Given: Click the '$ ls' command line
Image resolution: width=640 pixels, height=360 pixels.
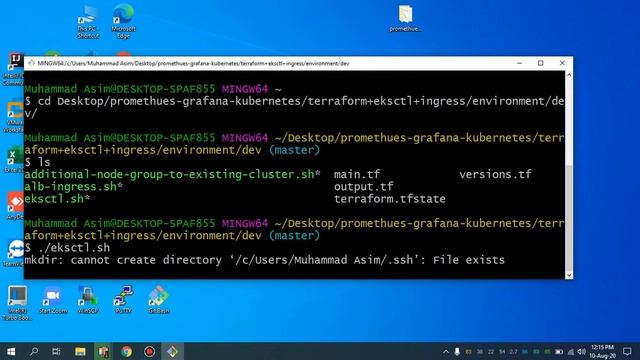Looking at the screenshot, I should 38,162.
